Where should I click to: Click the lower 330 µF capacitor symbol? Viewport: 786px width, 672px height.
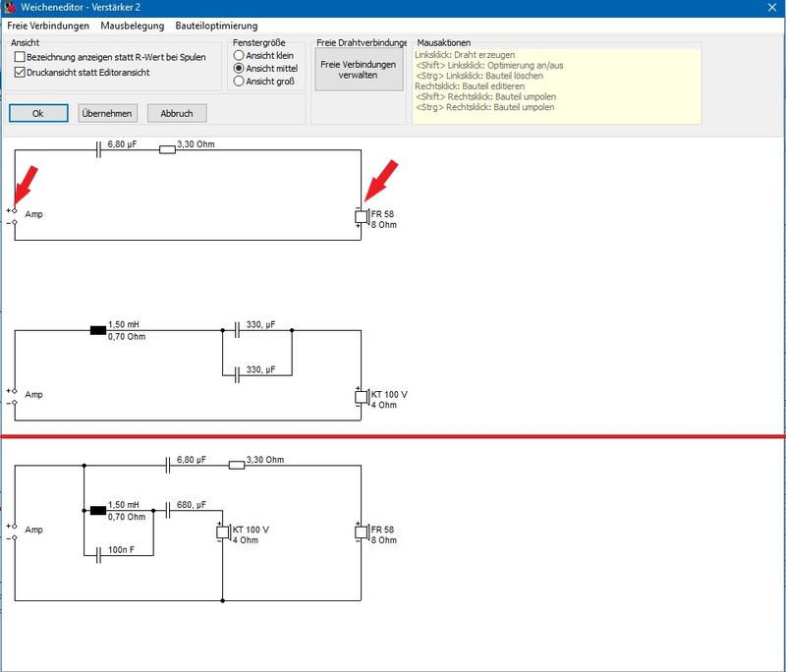[x=237, y=375]
